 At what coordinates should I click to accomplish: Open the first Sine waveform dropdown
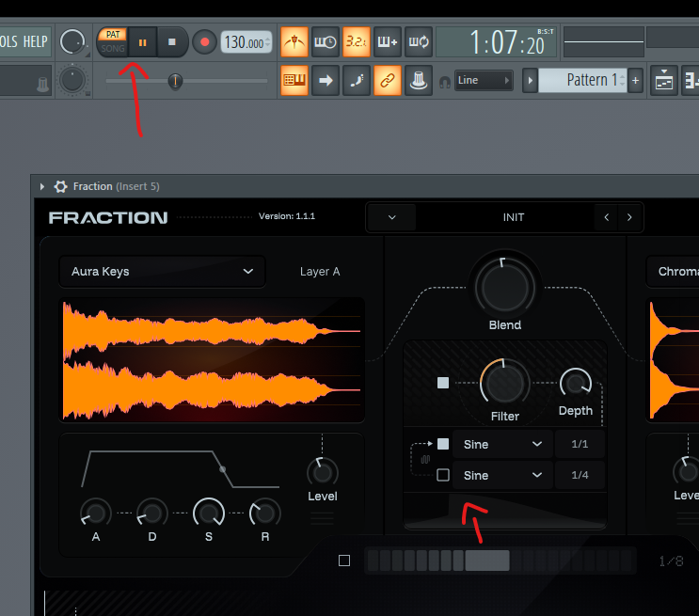click(x=500, y=444)
